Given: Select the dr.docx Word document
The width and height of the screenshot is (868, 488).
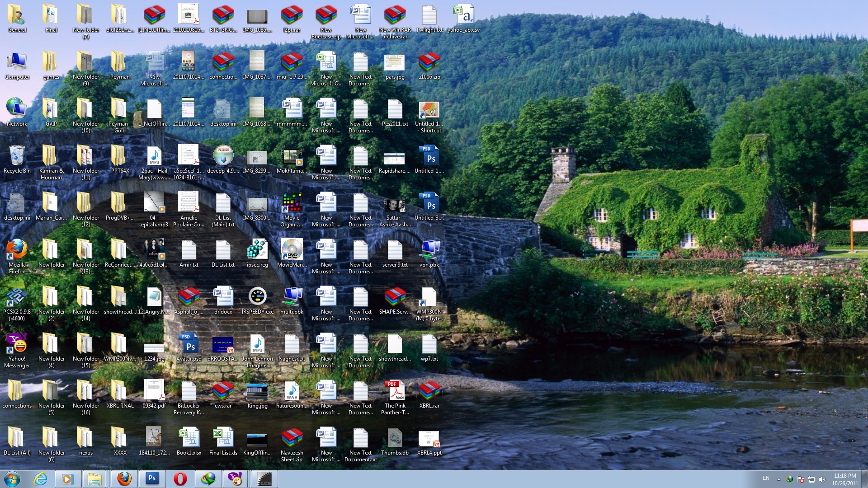Looking at the screenshot, I should [223, 300].
